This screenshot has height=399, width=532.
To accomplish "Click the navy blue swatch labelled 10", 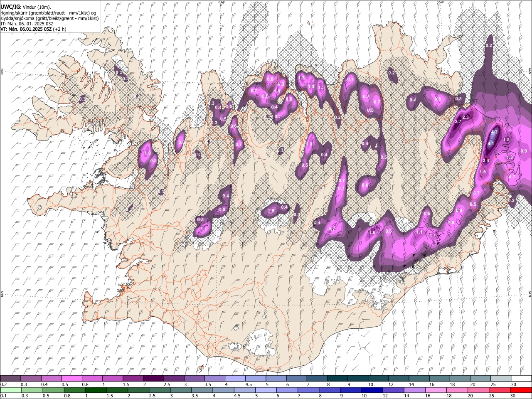I will [x=372, y=390].
